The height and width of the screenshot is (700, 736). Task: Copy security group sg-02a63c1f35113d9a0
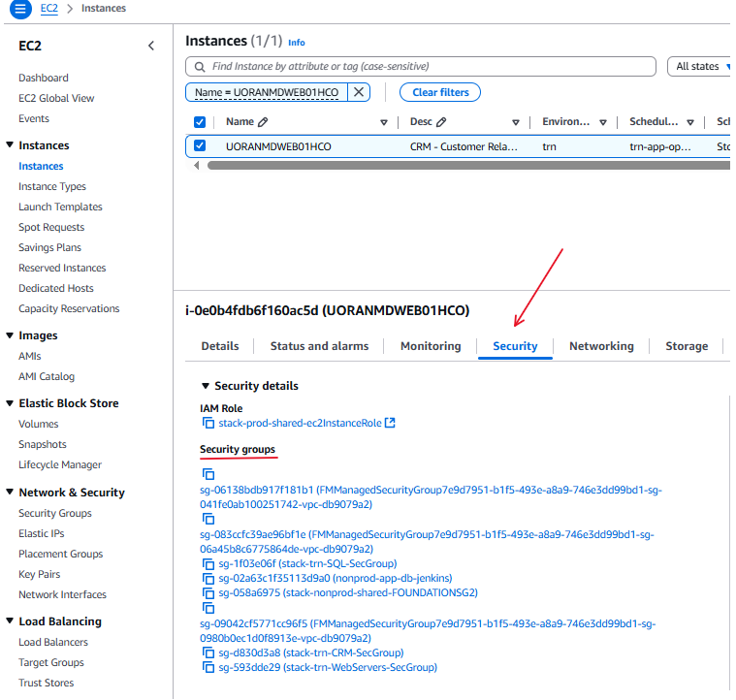click(x=208, y=578)
